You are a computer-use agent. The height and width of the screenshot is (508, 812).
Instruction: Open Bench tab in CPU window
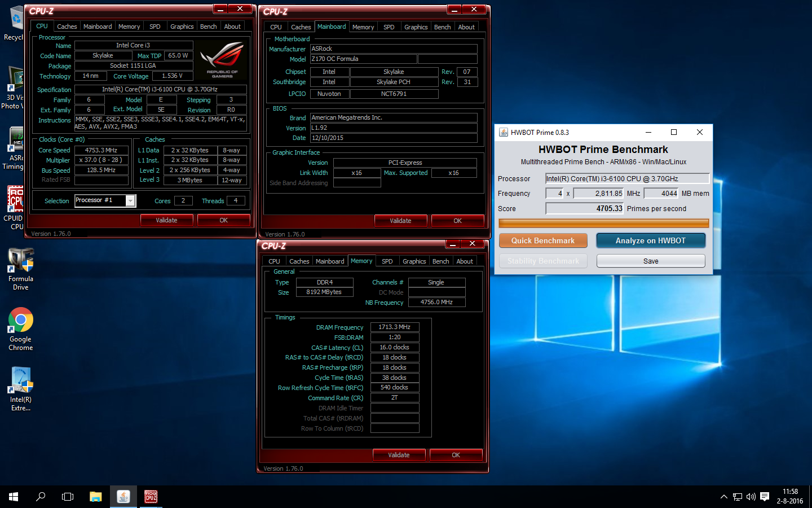click(x=208, y=27)
